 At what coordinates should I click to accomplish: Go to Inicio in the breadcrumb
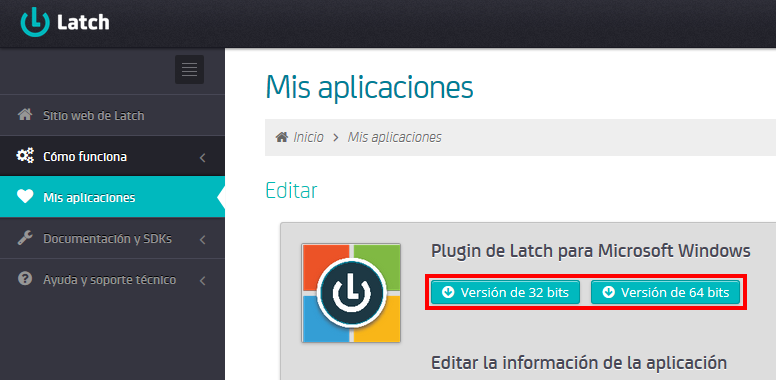point(308,137)
